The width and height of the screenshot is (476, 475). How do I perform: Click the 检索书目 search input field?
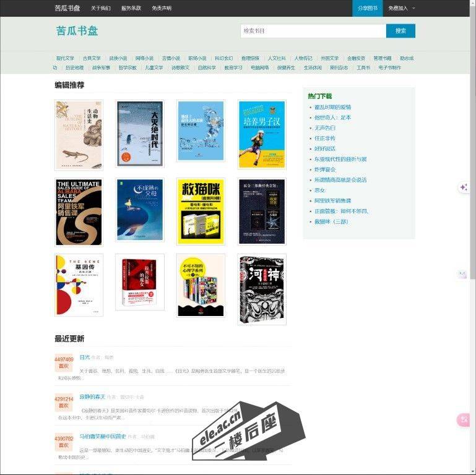tap(313, 31)
